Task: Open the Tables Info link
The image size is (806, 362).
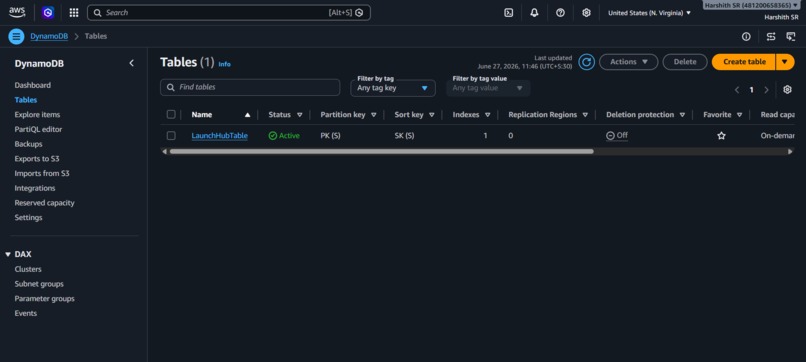Action: [225, 64]
